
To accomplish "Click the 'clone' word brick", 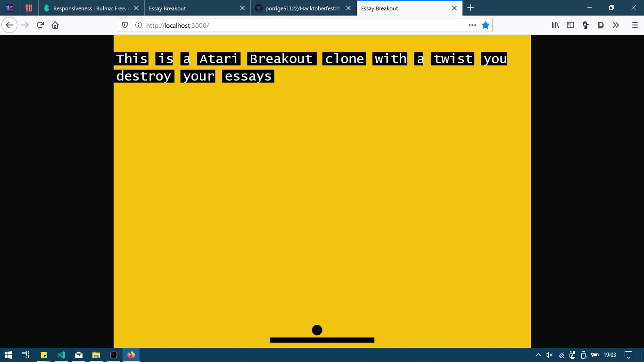I will click(x=345, y=59).
